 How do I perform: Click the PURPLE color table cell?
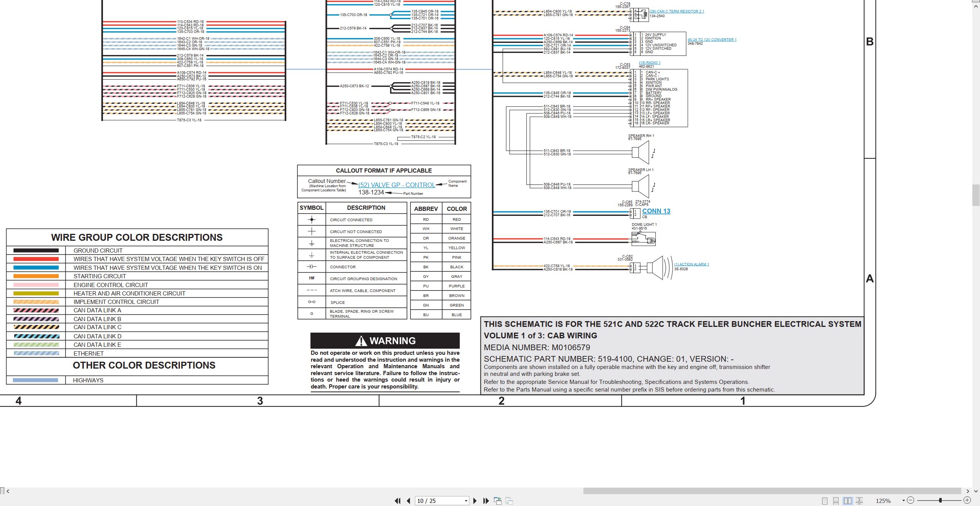click(x=457, y=286)
